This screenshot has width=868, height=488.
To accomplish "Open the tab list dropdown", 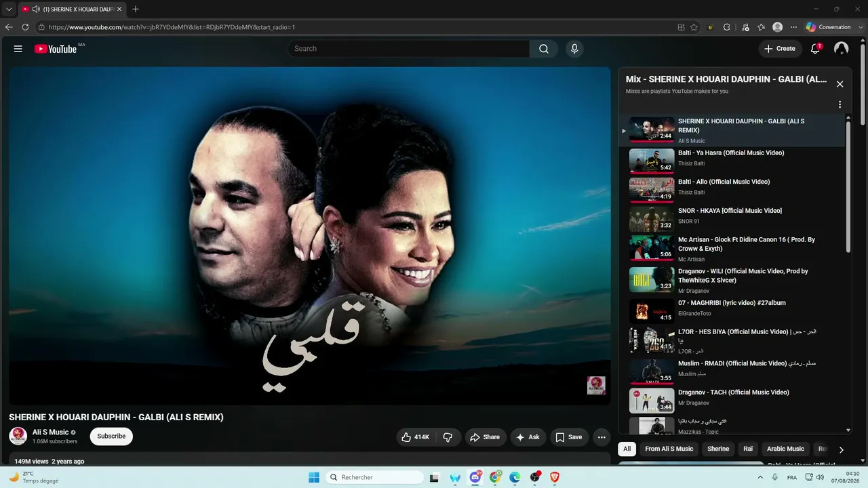I will point(9,9).
